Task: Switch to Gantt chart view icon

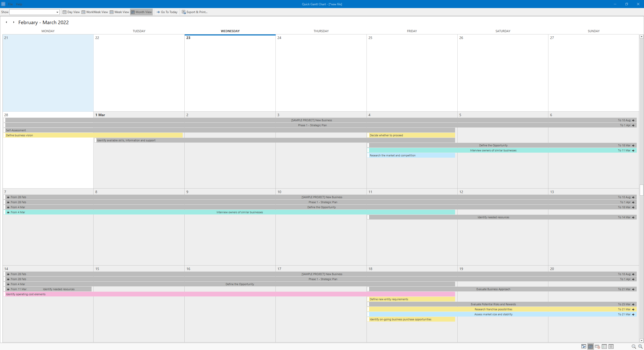Action: tap(584, 347)
